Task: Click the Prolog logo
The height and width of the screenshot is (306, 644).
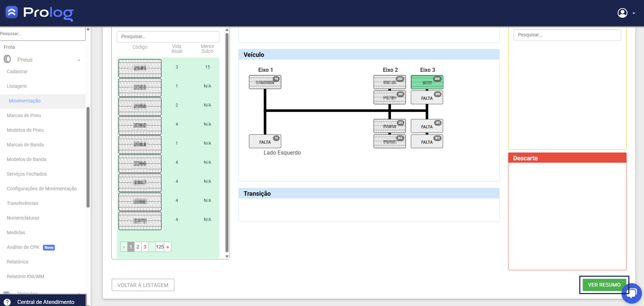Action: 40,13
